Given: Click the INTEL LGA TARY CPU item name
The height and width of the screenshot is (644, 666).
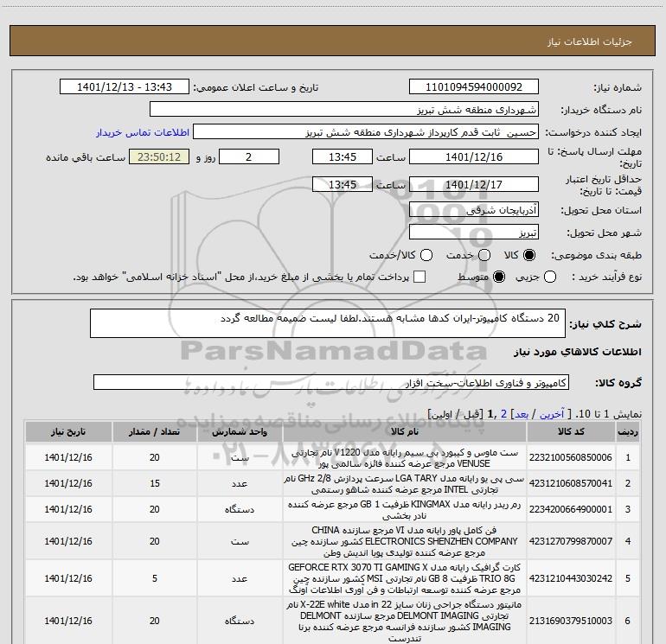Looking at the screenshot, I should 405,484.
